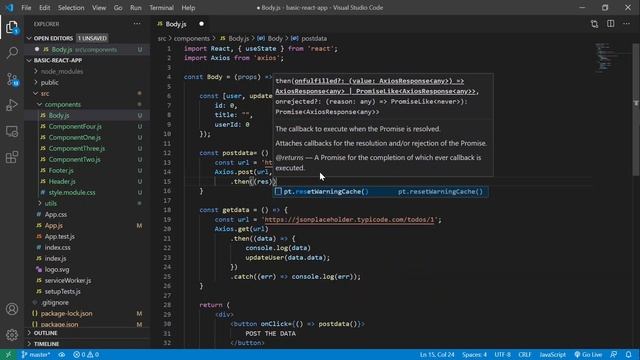Click Go Live in the status bar

(x=588, y=354)
